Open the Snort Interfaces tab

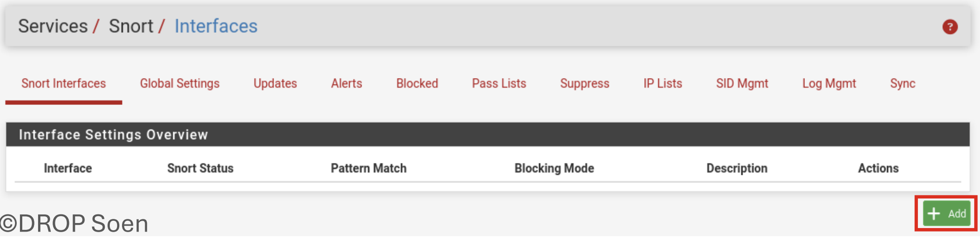[64, 84]
